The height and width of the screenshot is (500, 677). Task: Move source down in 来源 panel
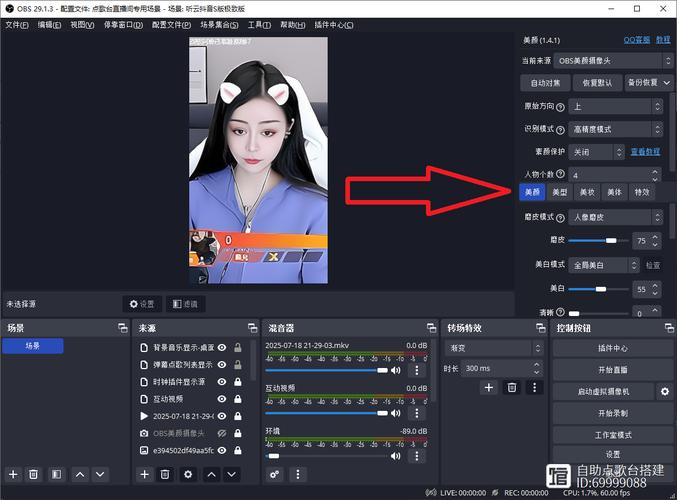232,475
